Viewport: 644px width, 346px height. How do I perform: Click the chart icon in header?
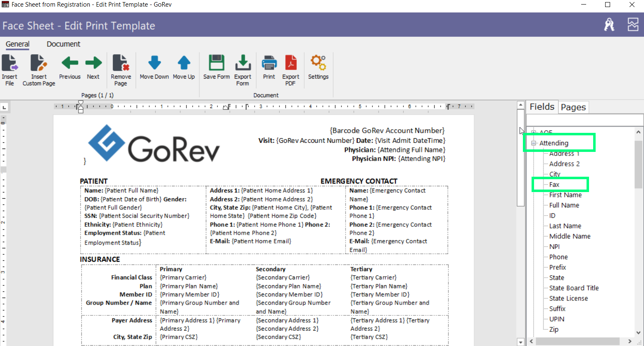click(x=633, y=25)
